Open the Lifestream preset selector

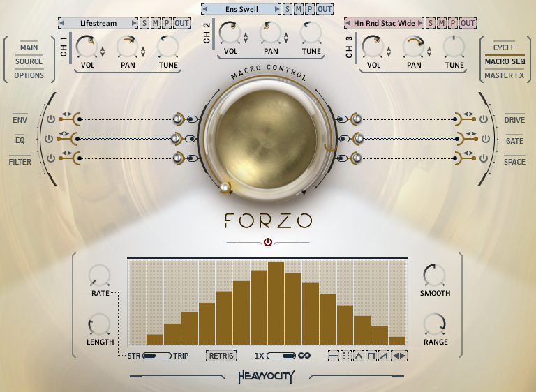[x=98, y=23]
